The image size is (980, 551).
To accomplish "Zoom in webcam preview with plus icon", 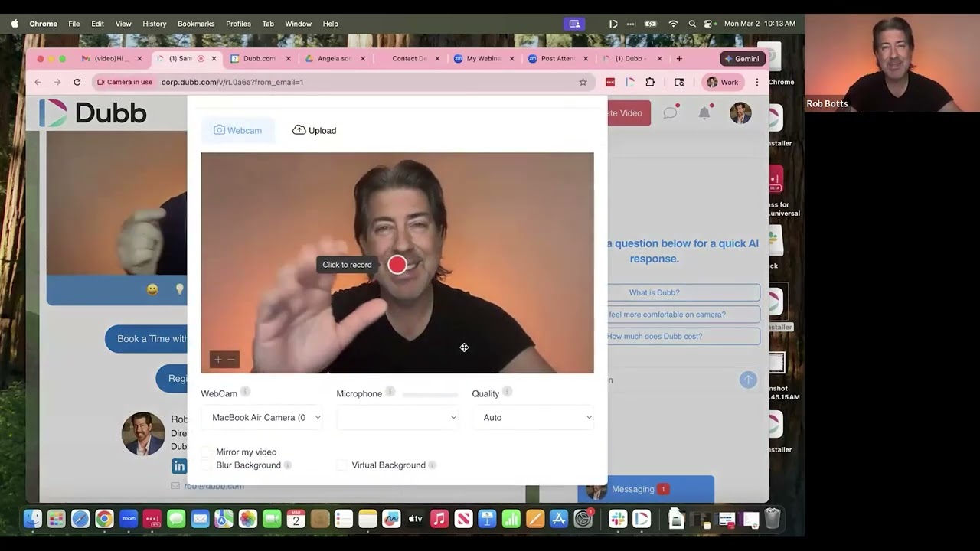I will pyautogui.click(x=218, y=360).
